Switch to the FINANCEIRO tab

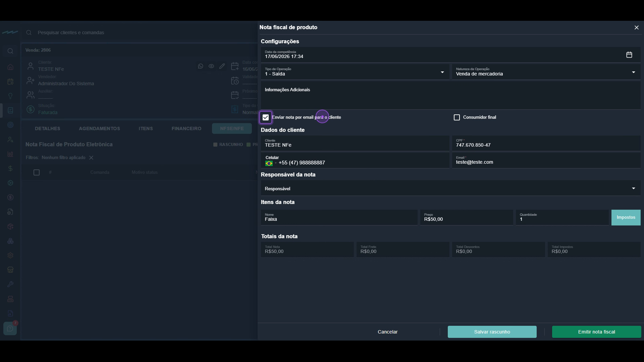(x=186, y=128)
